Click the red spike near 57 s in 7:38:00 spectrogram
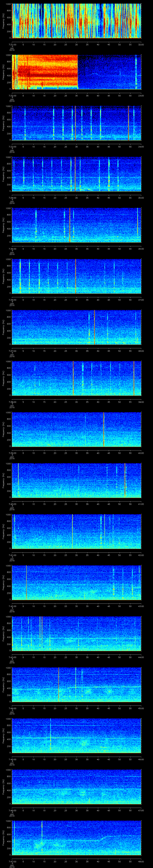This screenshot has height=868, width=153. point(134,378)
